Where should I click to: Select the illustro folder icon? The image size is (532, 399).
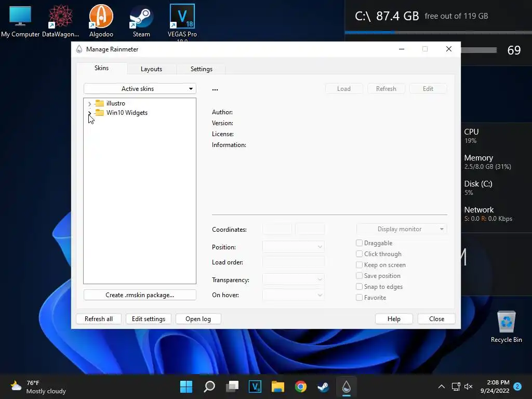coord(99,103)
